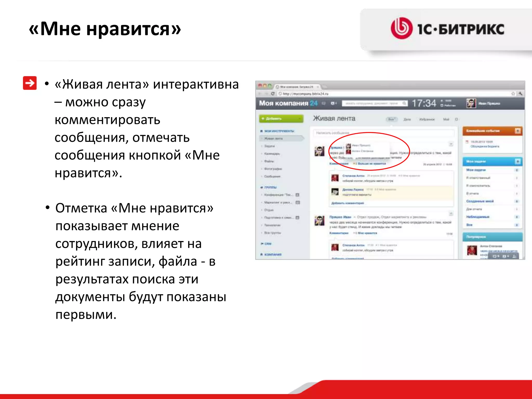Bookmark the page with star icon

(513, 94)
